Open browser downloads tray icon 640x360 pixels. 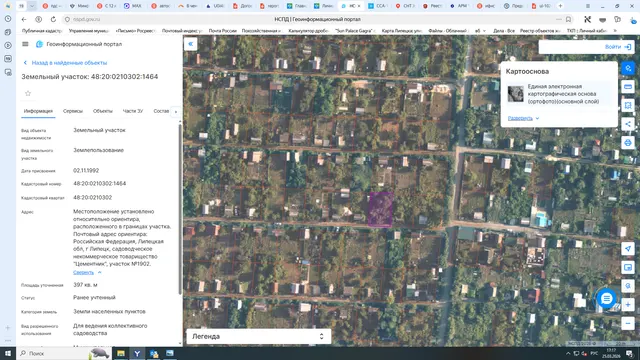tap(633, 19)
